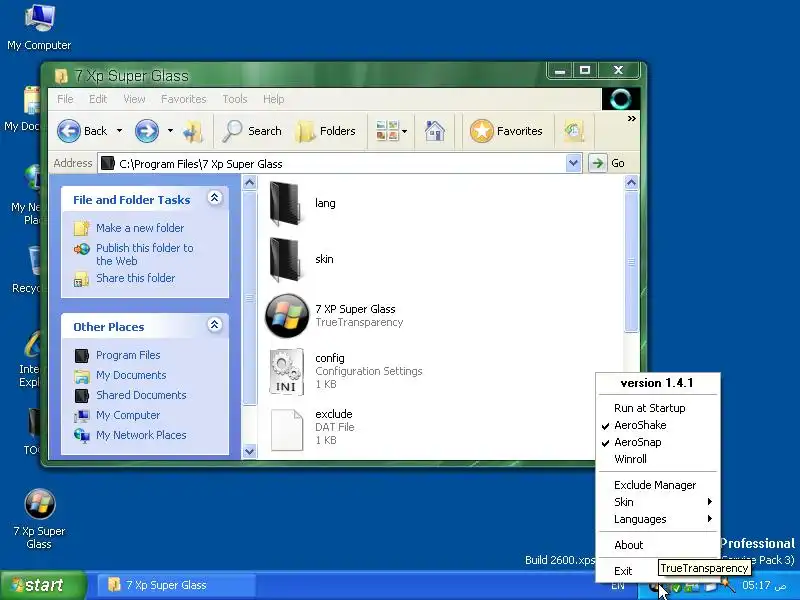The height and width of the screenshot is (600, 800).
Task: Click the system clock 05:17
Action: [x=764, y=585]
